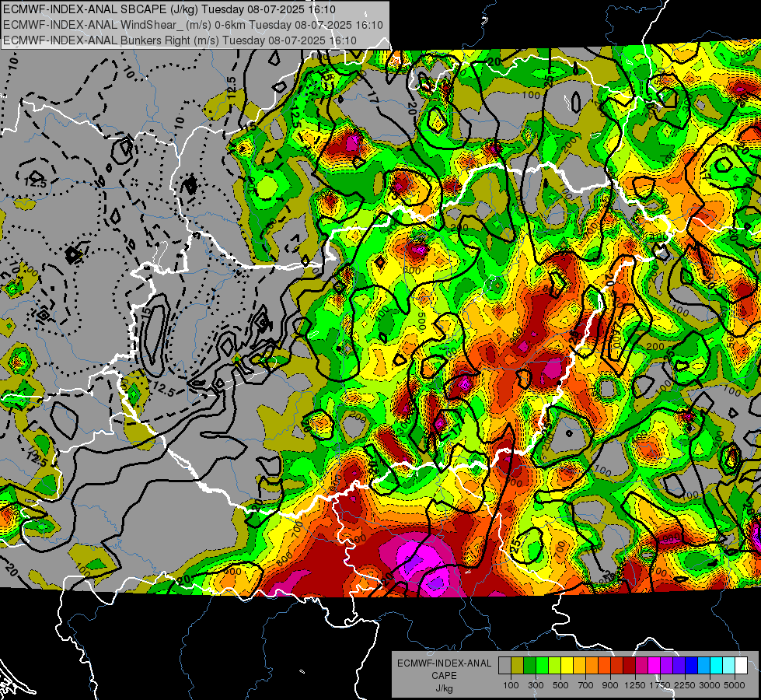The height and width of the screenshot is (700, 761).
Task: Select the pure yellow legend swatch
Action: click(567, 666)
